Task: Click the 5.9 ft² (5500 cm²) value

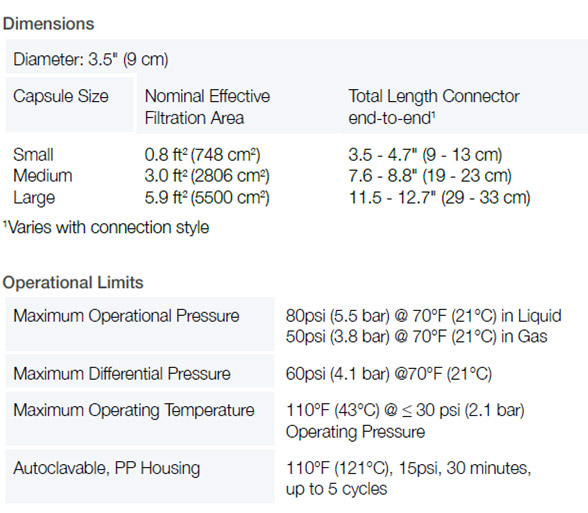Action: (x=207, y=197)
